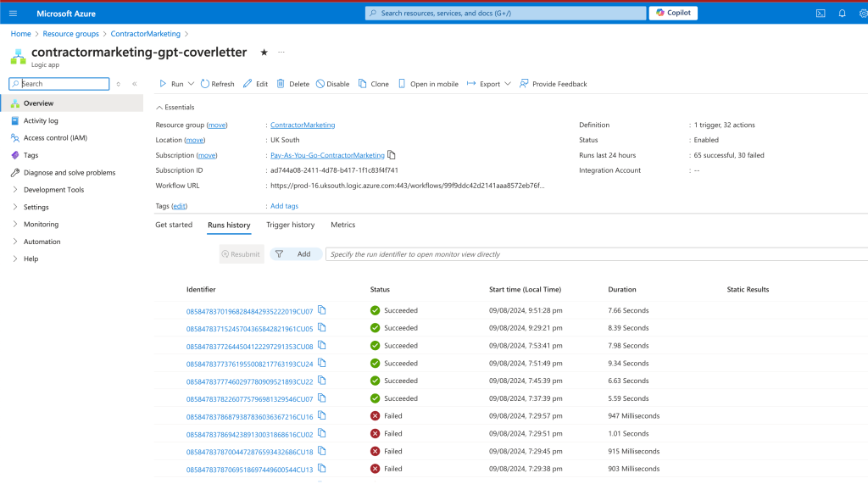Click the Resubmit button
Screen dimensions: 868x484
coord(241,254)
